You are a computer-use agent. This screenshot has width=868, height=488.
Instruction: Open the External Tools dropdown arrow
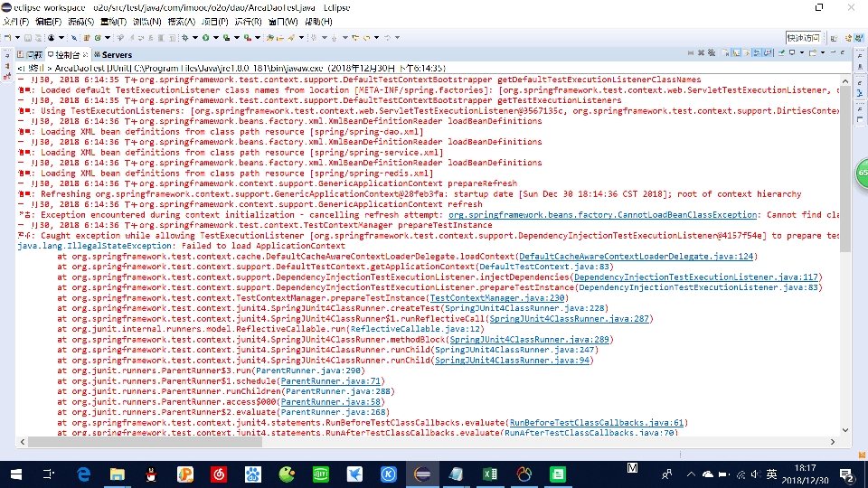coord(258,38)
